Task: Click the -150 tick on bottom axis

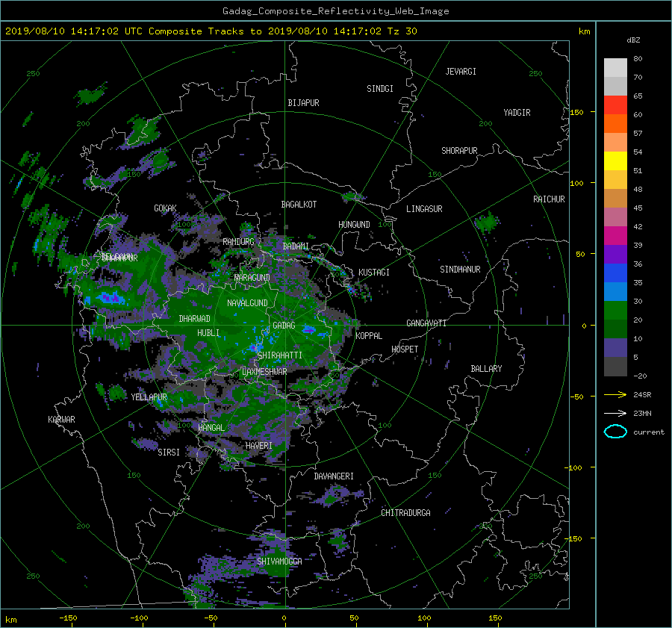Action: tap(68, 618)
